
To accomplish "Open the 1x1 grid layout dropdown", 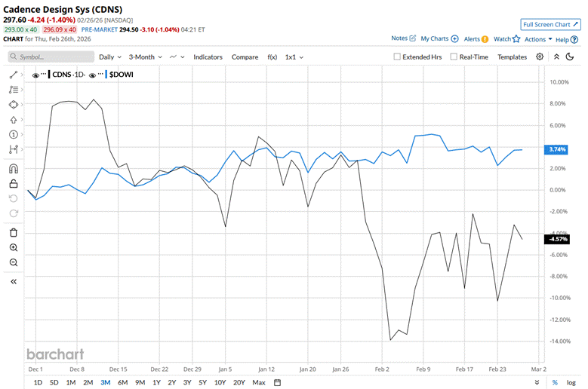I will (294, 57).
